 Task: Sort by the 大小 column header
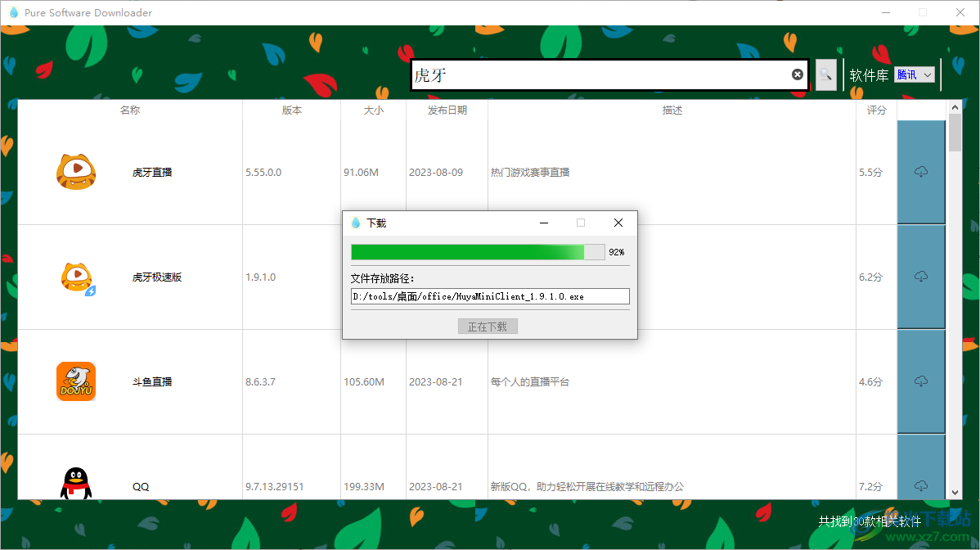tap(374, 110)
